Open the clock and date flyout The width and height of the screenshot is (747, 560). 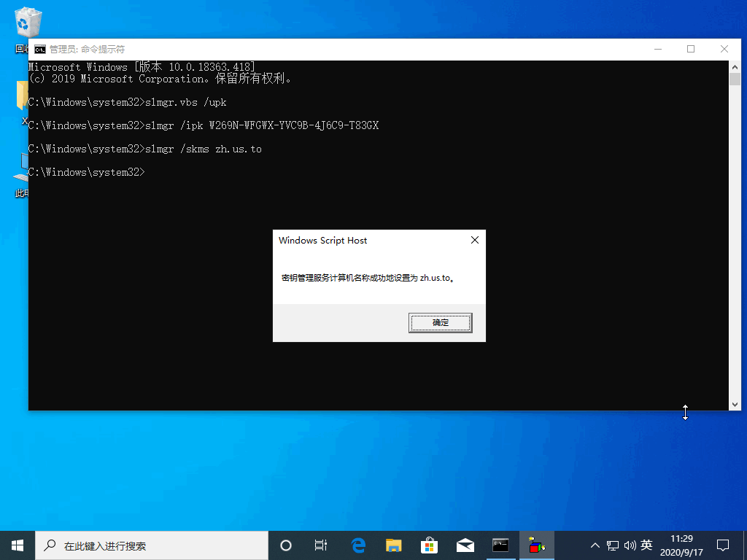click(x=681, y=545)
